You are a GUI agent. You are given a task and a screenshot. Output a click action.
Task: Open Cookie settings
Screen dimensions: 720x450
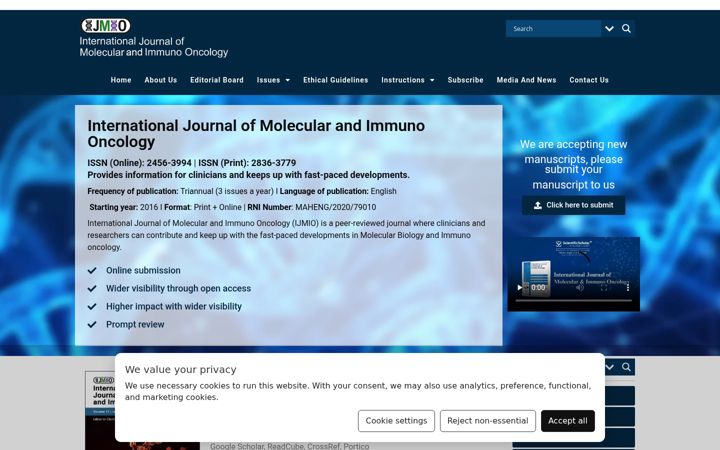pos(396,421)
